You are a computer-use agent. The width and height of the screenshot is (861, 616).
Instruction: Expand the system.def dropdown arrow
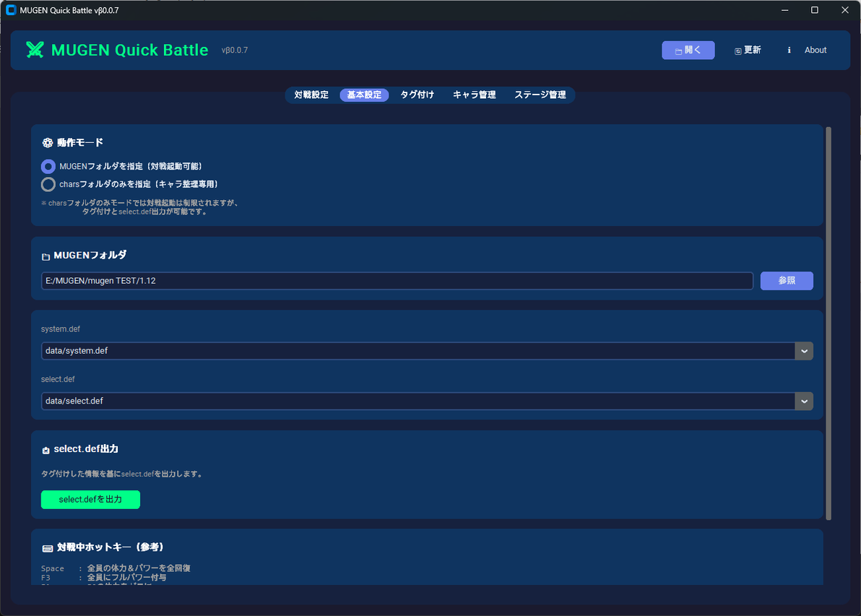[804, 351]
